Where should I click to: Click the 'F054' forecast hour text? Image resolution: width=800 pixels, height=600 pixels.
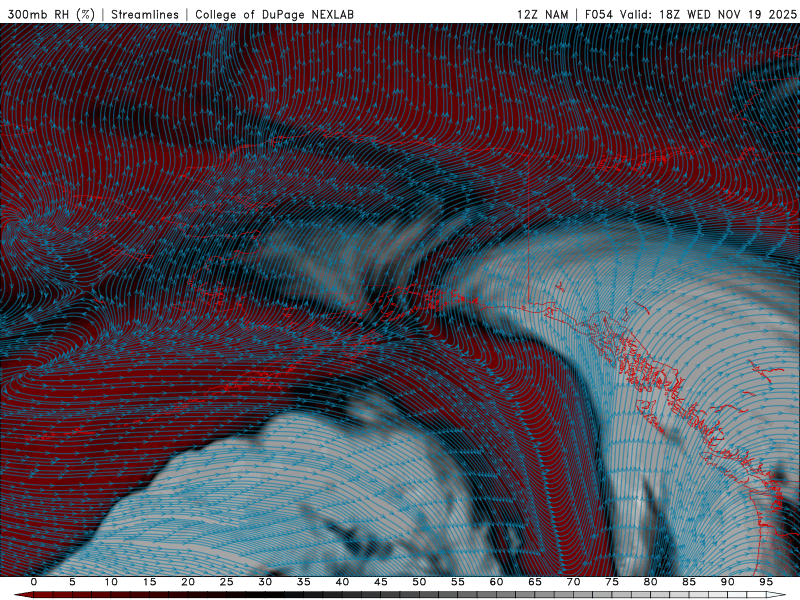click(x=599, y=15)
